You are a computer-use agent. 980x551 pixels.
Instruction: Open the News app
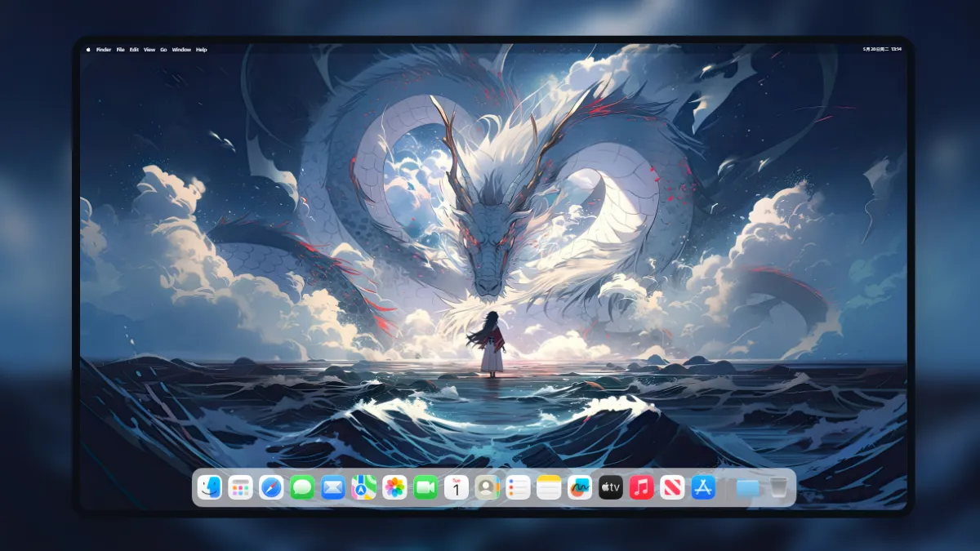tap(673, 488)
